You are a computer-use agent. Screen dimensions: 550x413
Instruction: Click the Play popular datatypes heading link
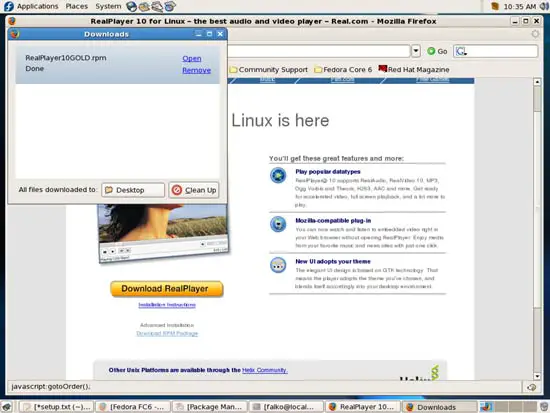[x=328, y=172]
